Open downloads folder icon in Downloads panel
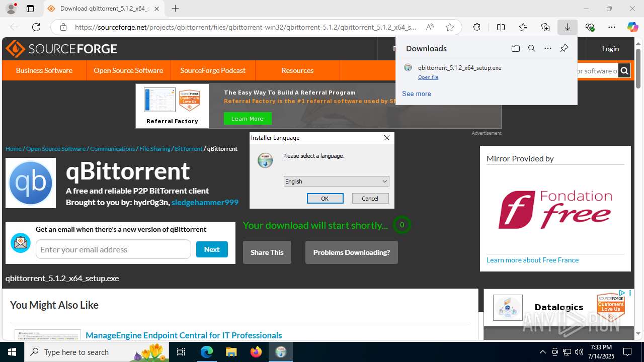The image size is (644, 362). (x=515, y=48)
